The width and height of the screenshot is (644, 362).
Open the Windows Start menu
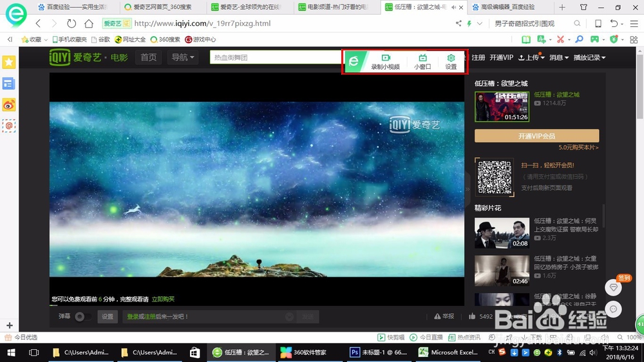pyautogui.click(x=11, y=352)
